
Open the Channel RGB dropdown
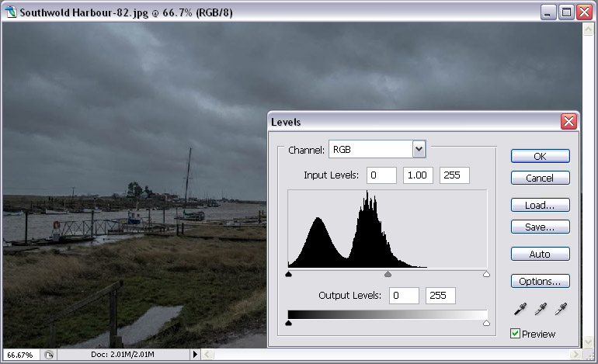point(419,149)
